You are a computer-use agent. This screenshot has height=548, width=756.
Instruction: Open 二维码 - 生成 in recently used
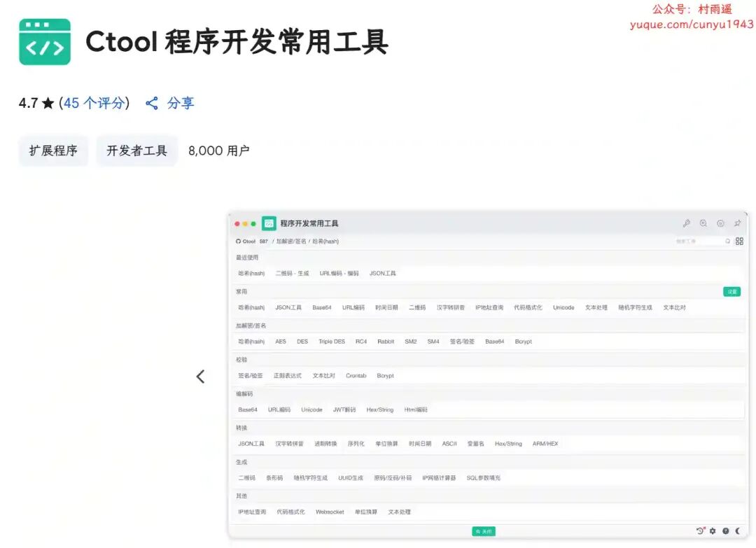tap(292, 273)
